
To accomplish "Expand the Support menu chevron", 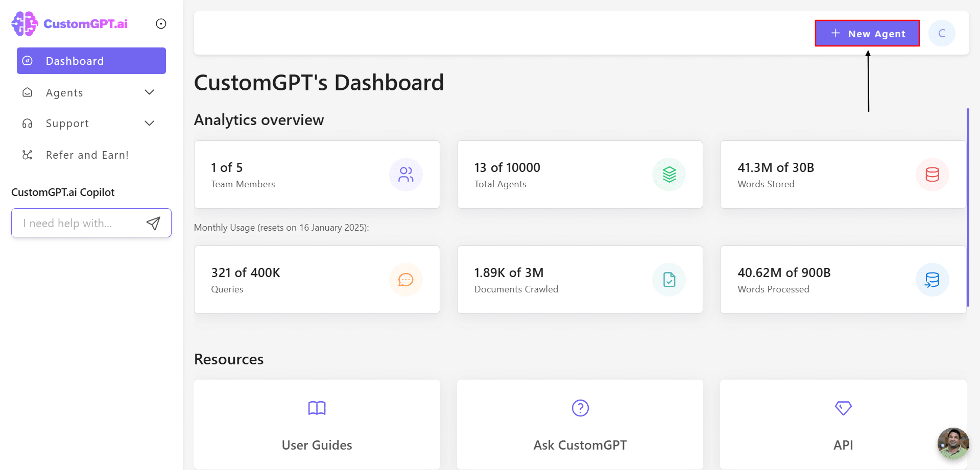I will point(149,123).
